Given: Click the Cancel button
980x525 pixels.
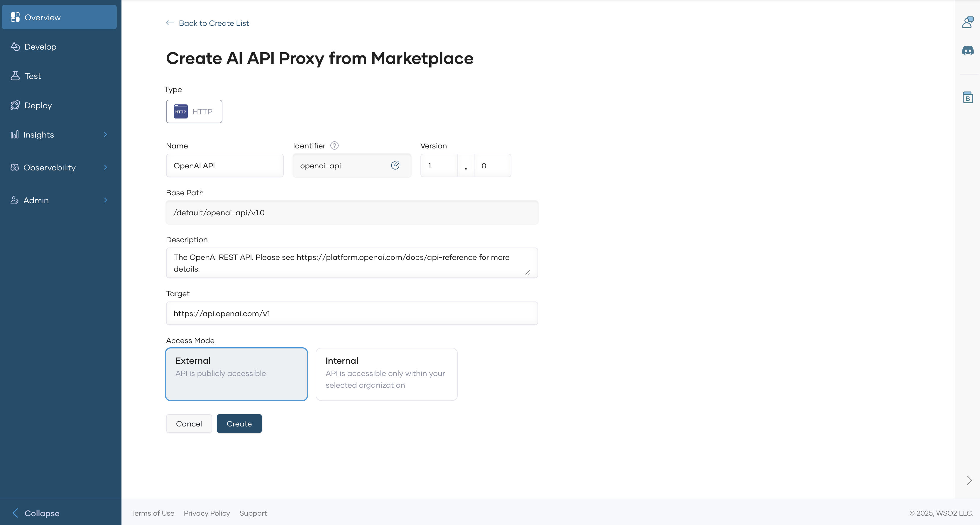Looking at the screenshot, I should point(189,424).
